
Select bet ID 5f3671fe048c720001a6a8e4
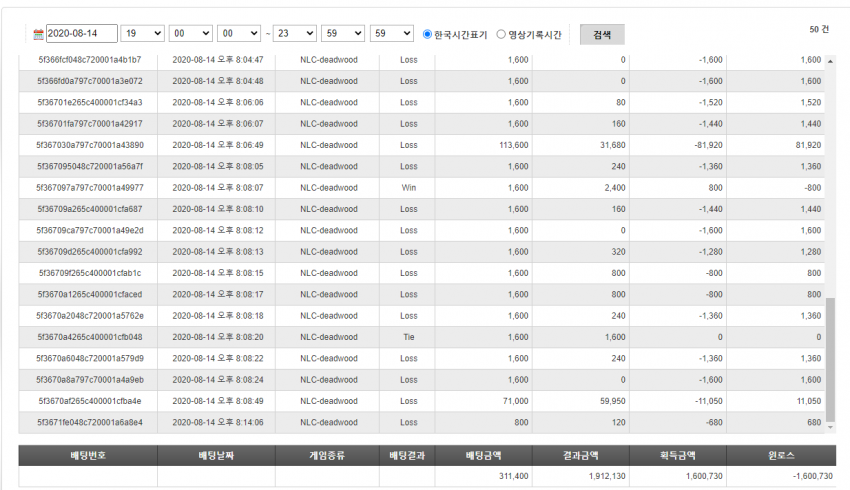point(90,422)
